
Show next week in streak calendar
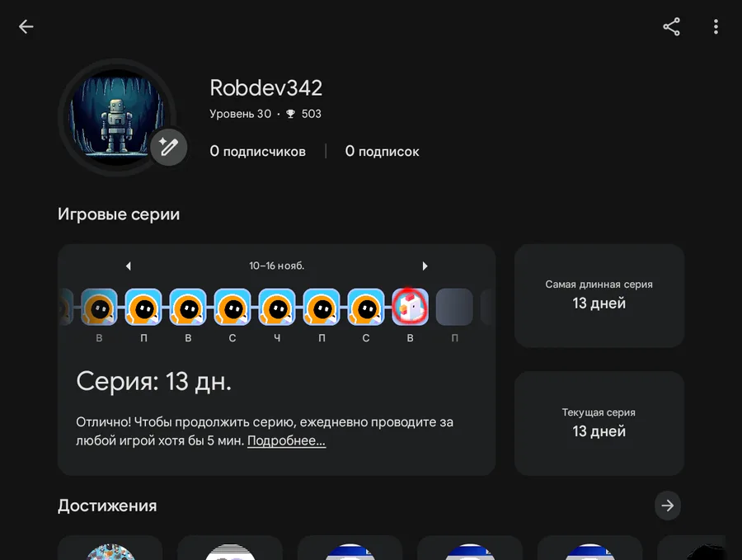pos(425,266)
